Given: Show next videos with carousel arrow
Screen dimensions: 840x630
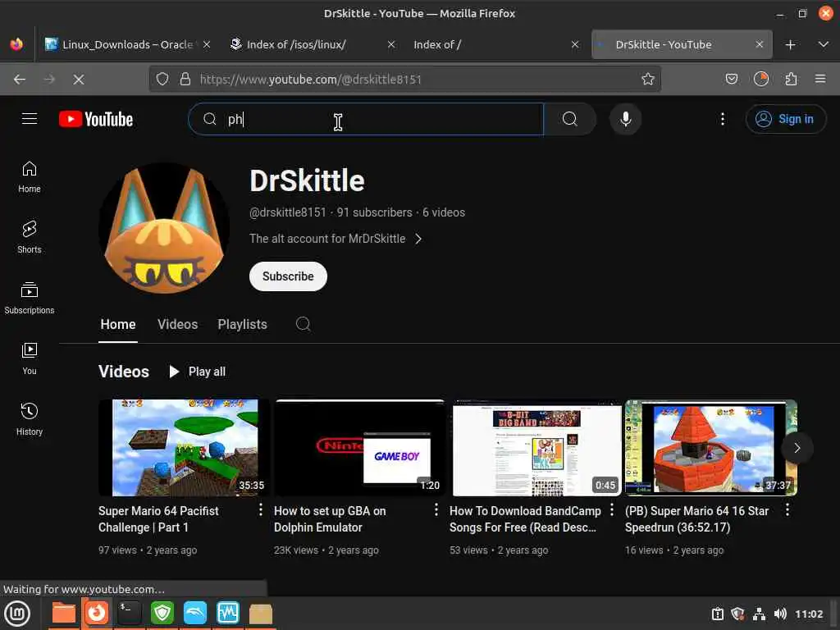Looking at the screenshot, I should tap(797, 448).
